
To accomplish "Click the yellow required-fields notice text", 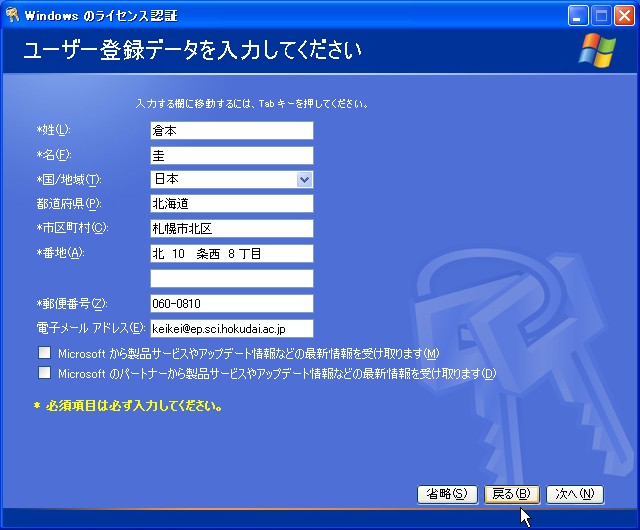I will (128, 406).
